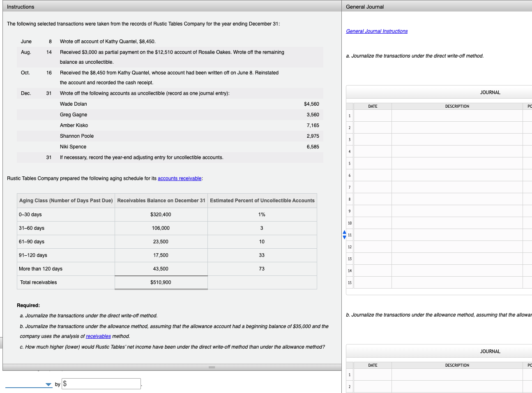This screenshot has width=532, height=393.
Task: Open the General Journal Instructions link
Action: click(377, 31)
